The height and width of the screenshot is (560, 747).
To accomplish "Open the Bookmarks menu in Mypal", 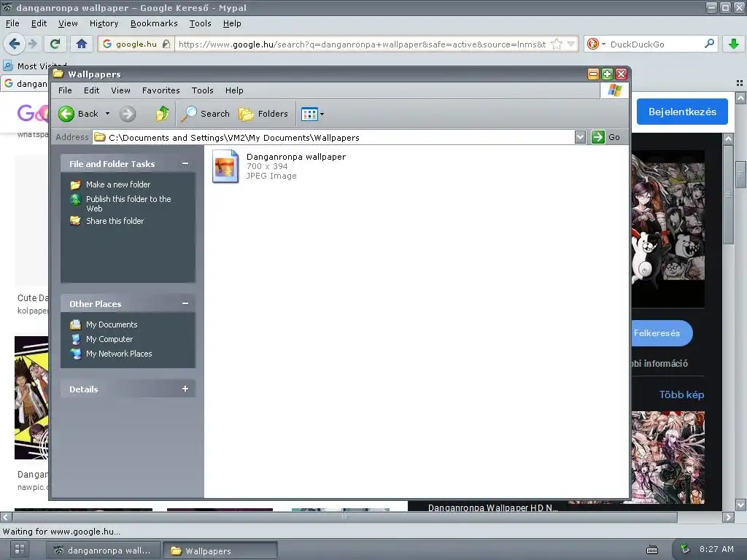I will (x=154, y=23).
